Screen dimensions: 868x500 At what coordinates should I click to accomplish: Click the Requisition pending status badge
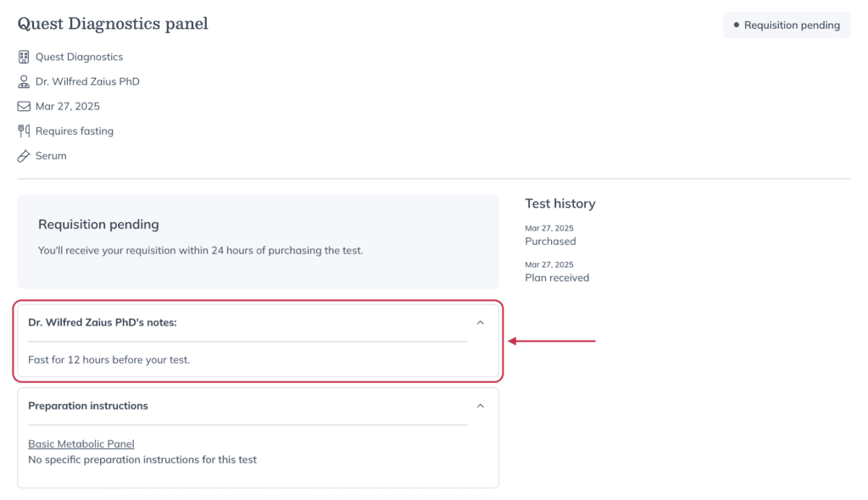(x=787, y=25)
